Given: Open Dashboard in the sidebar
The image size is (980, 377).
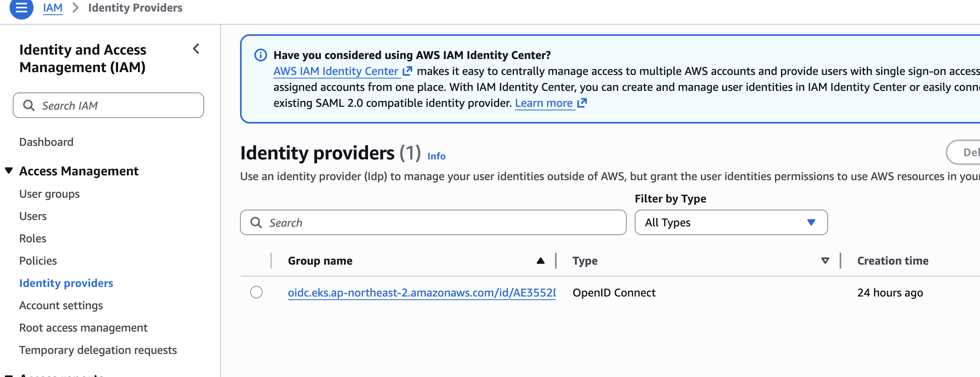Looking at the screenshot, I should 46,142.
